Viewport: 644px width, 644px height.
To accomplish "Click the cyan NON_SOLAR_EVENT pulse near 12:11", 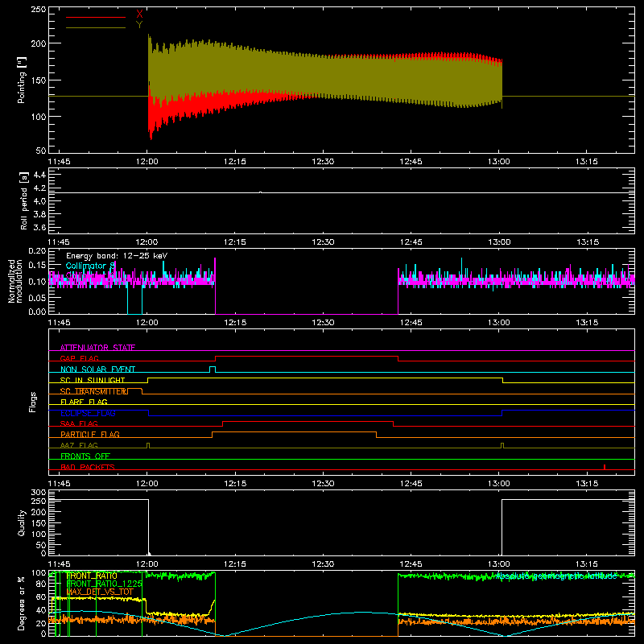I will [x=213, y=369].
